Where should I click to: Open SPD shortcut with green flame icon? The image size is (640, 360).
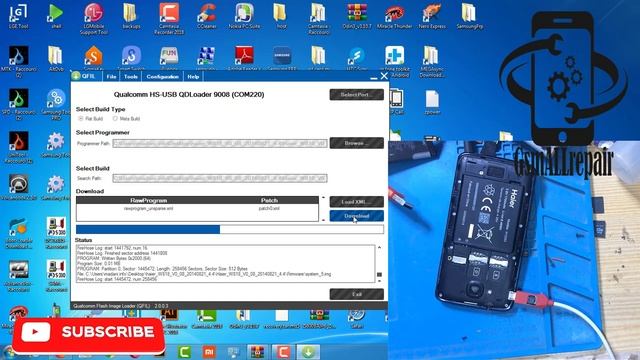click(18, 104)
